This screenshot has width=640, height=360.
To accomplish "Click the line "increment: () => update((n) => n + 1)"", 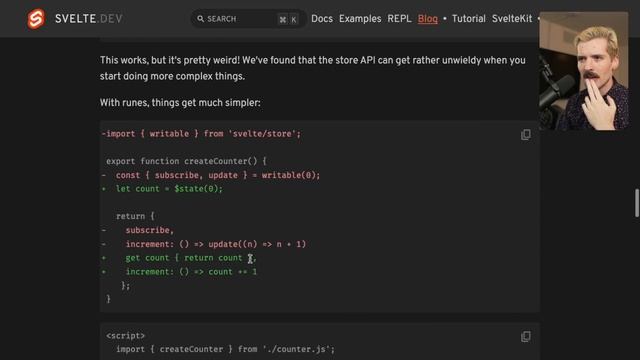I will 216,244.
